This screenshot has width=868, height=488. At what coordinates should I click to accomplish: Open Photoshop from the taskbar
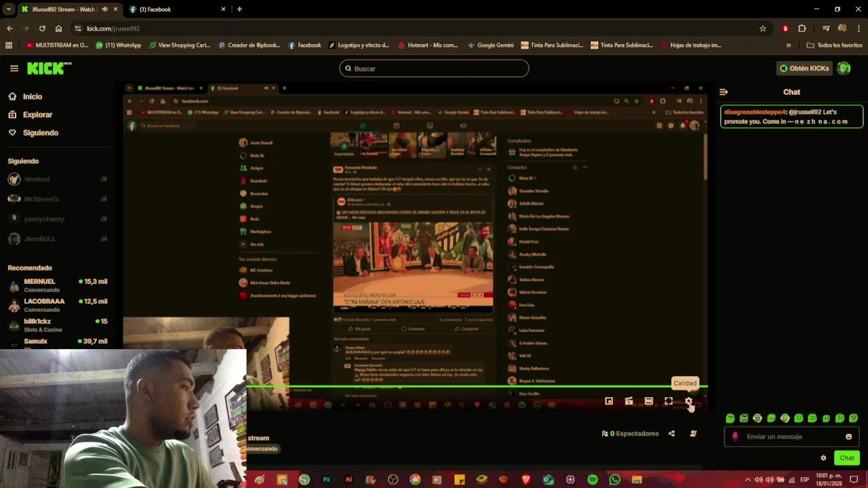click(x=326, y=480)
